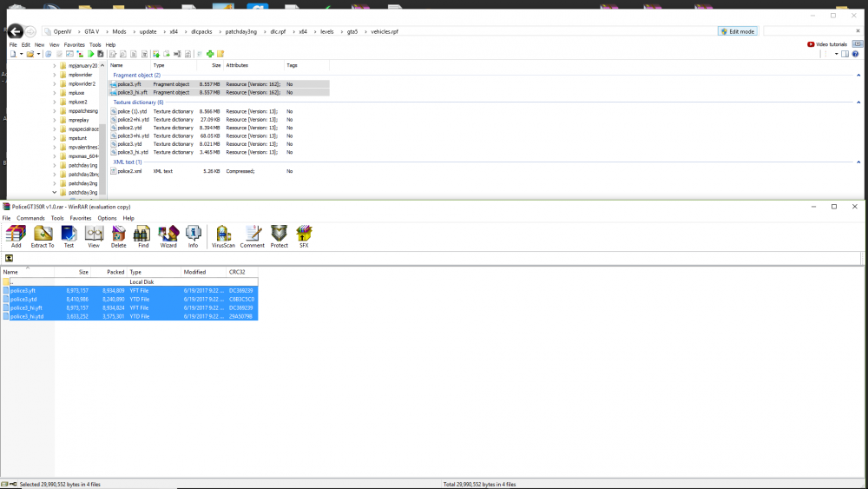Screen dimensions: 868x489
Task: Click the WinRAR up-one-level folder icon
Action: (x=9, y=258)
